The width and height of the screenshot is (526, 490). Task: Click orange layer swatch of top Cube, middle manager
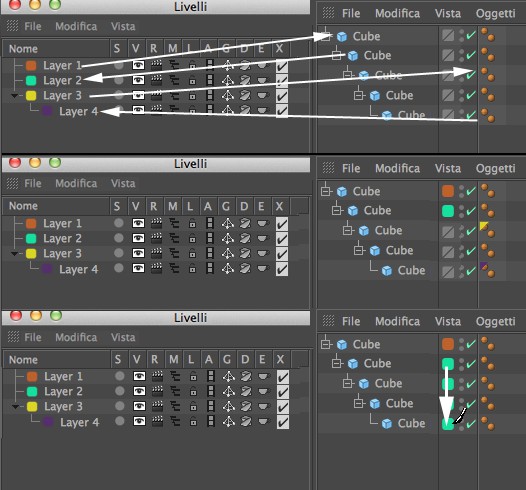[x=448, y=191]
